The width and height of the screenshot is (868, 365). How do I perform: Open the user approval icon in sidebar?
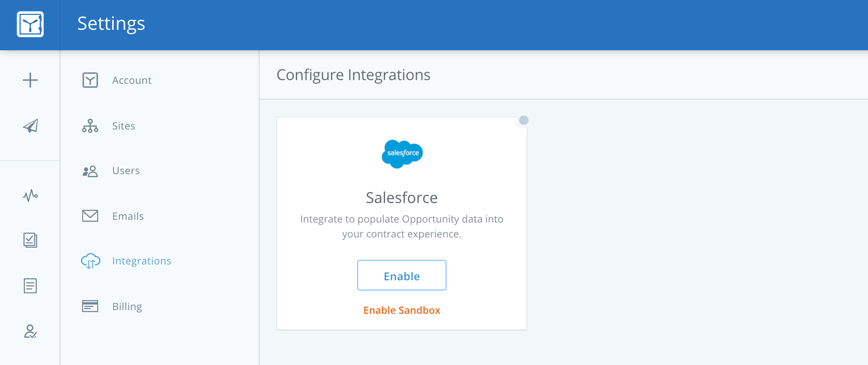tap(30, 331)
